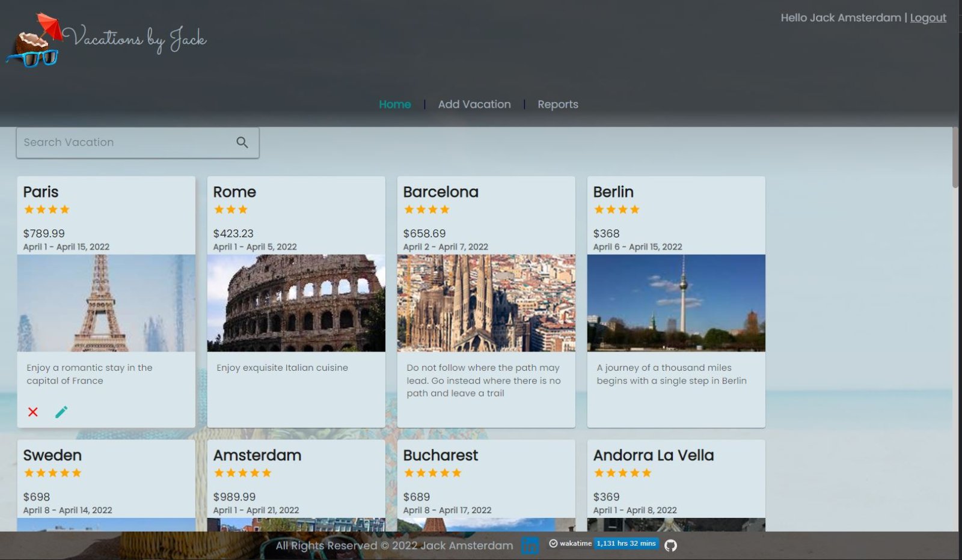Click Barcelona description about leaving a trail
Viewport: 962px width, 560px height.
point(483,380)
